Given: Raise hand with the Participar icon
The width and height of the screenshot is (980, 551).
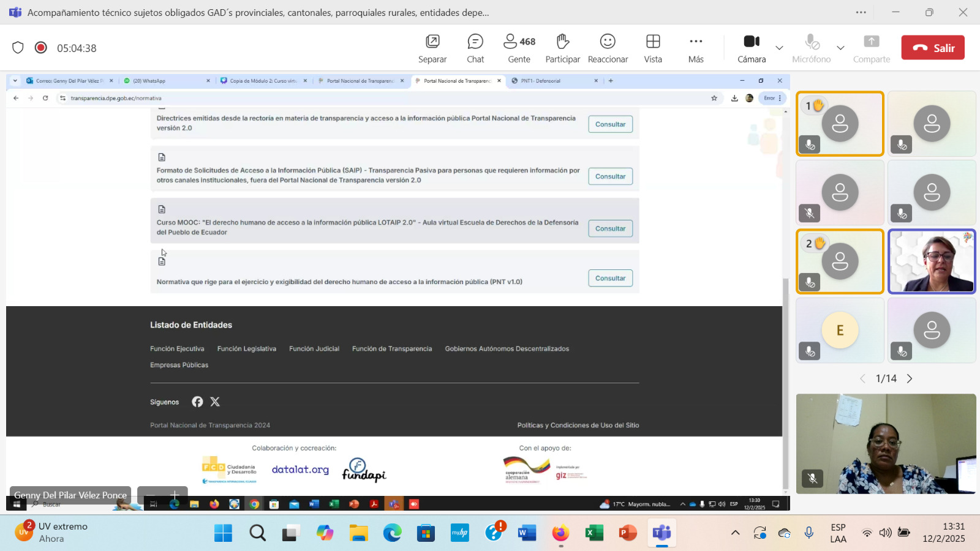Looking at the screenshot, I should click(x=562, y=48).
